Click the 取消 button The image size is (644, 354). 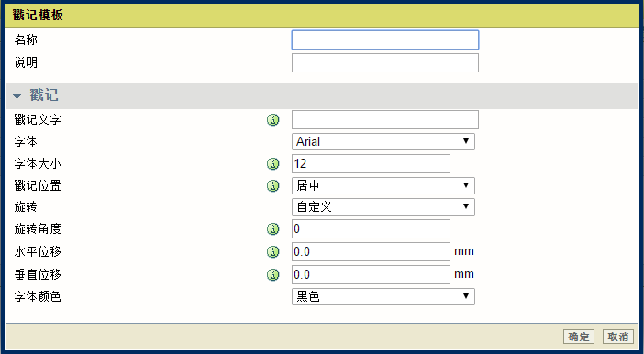click(618, 337)
